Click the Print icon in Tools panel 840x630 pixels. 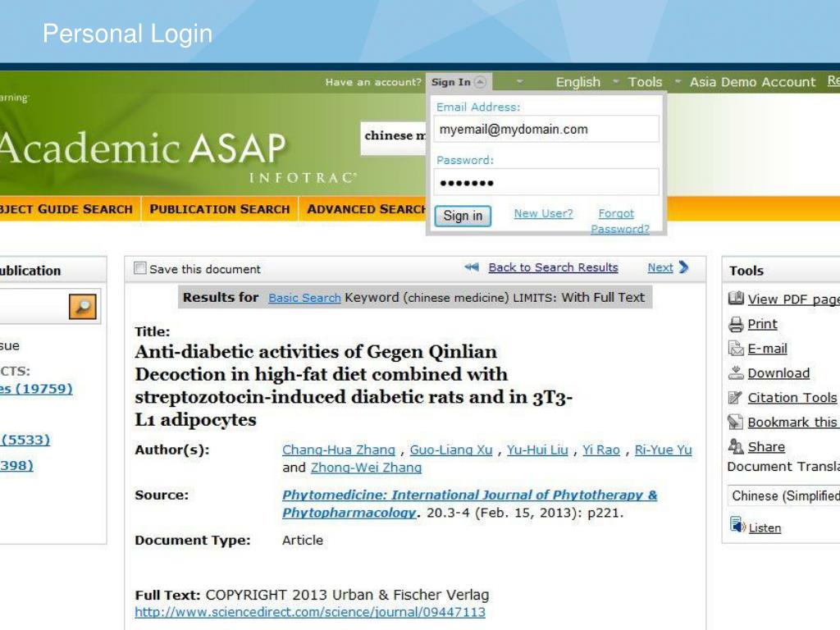736,324
